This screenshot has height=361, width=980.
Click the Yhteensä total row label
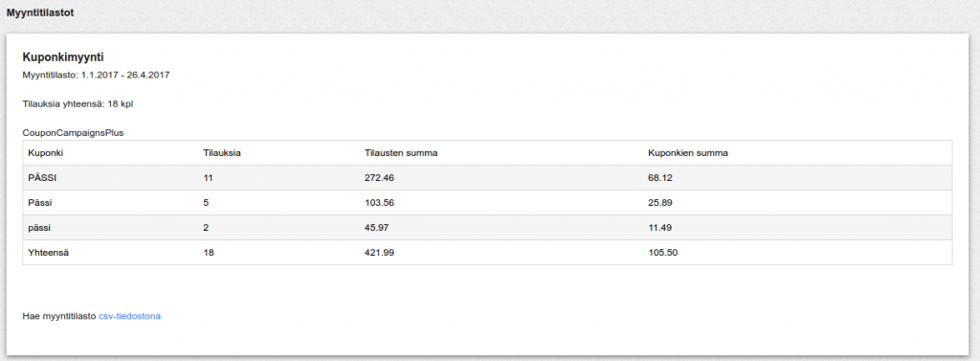(x=47, y=253)
